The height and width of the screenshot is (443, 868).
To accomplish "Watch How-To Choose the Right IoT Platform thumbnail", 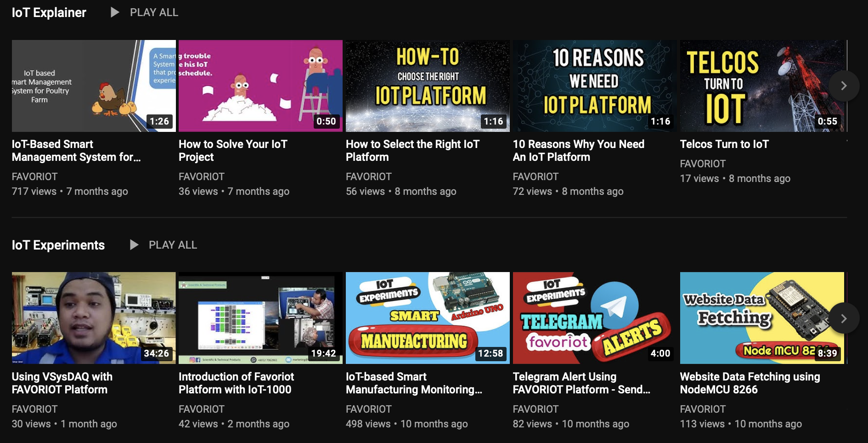I will pyautogui.click(x=428, y=86).
